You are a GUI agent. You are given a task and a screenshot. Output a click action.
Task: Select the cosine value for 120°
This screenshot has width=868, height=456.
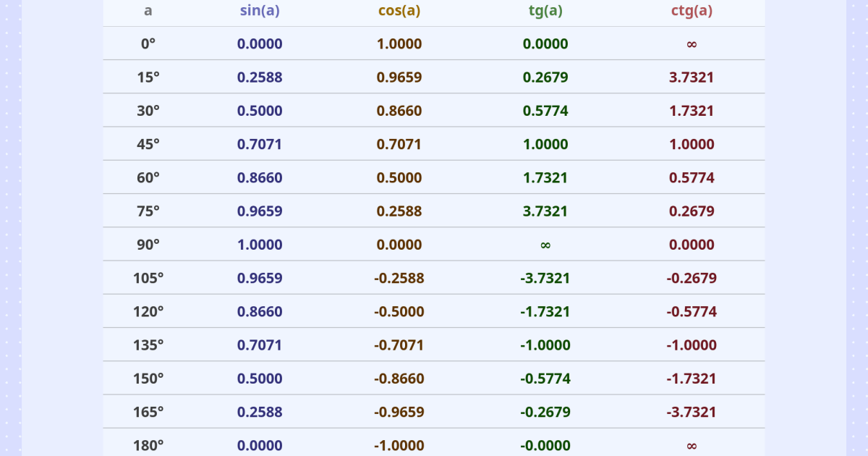tap(399, 312)
